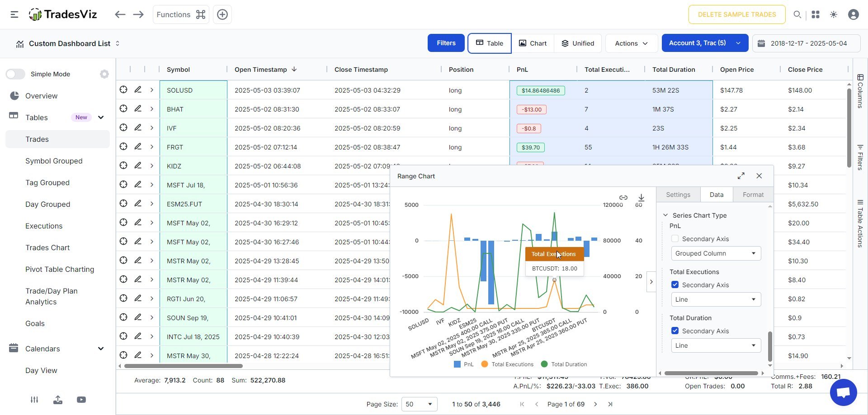Go to the last page of results
Image resolution: width=868 pixels, height=415 pixels.
click(x=610, y=404)
